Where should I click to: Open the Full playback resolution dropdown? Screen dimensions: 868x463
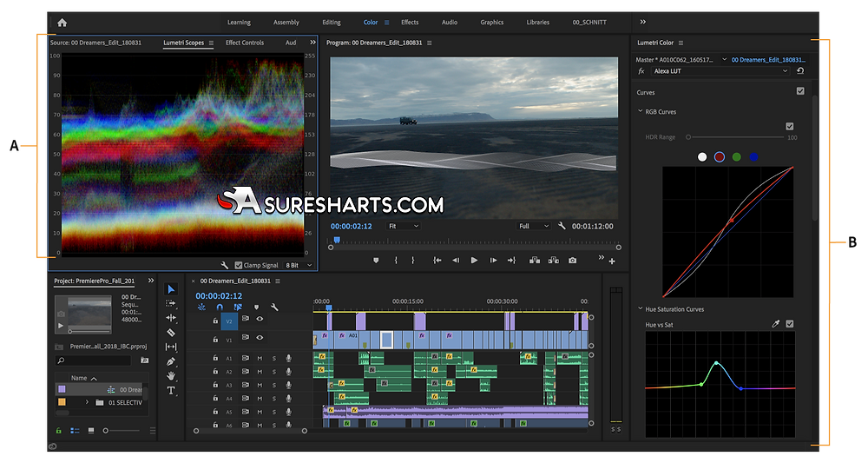tap(533, 226)
